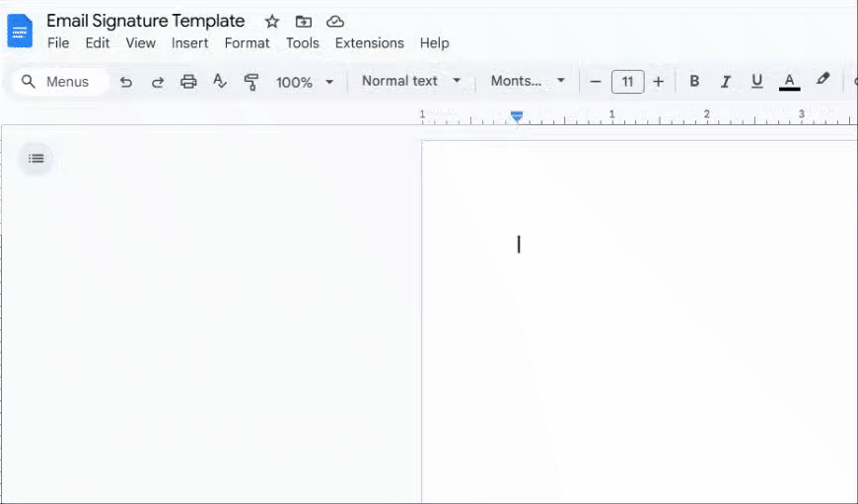Image resolution: width=858 pixels, height=504 pixels.
Task: Open the highlight color pen
Action: [822, 80]
